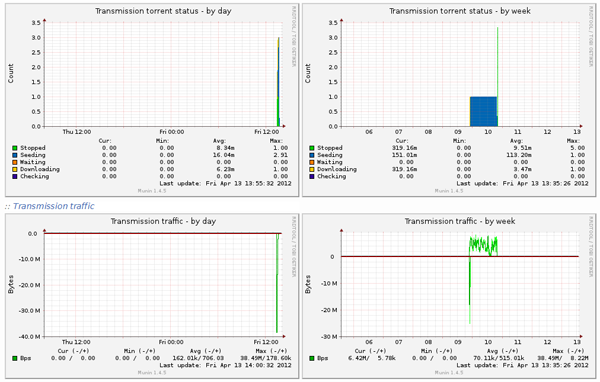This screenshot has width=600, height=382.
Task: Click yellow Downloading swatch in status by day legend
Action: pyautogui.click(x=15, y=169)
